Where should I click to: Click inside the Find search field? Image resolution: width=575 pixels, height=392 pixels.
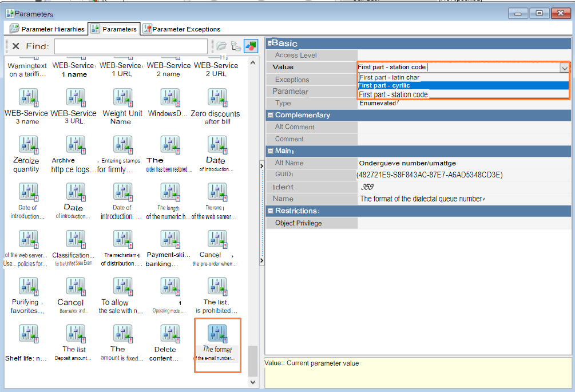[130, 46]
